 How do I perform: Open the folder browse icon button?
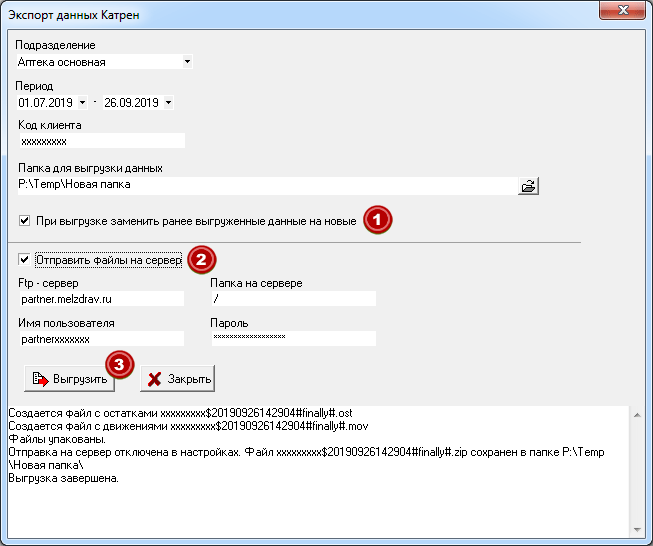point(528,186)
